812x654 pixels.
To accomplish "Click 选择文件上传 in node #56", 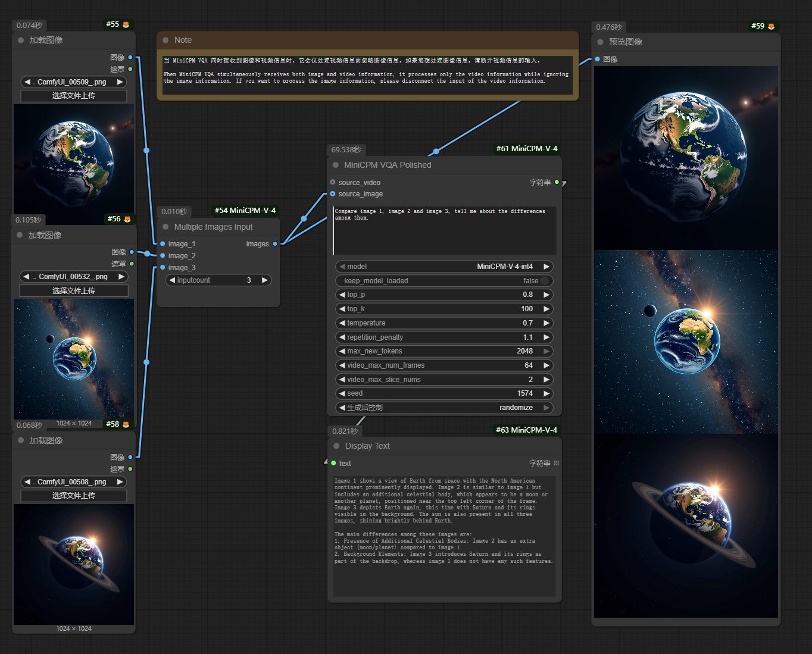I will (x=74, y=290).
